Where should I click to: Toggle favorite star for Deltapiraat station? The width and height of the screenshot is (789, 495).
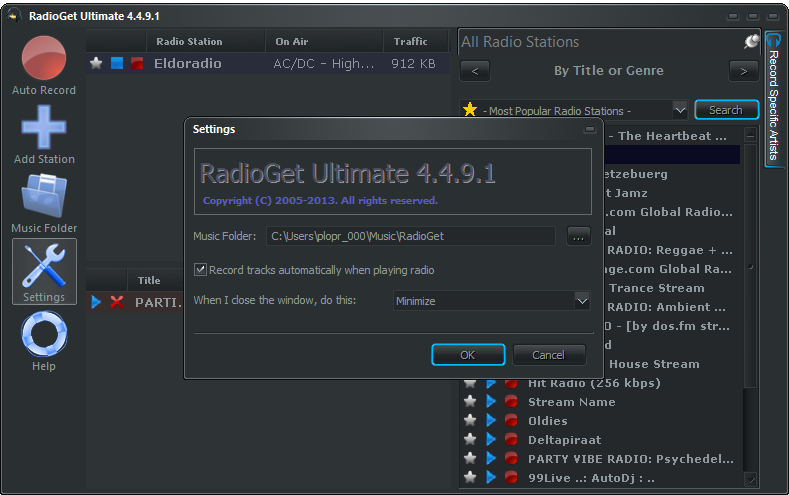click(470, 440)
